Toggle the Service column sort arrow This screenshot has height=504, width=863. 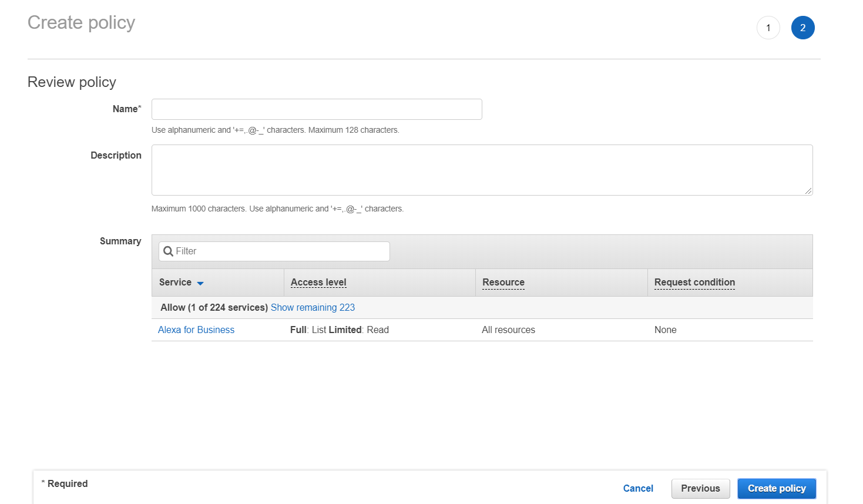click(x=200, y=283)
